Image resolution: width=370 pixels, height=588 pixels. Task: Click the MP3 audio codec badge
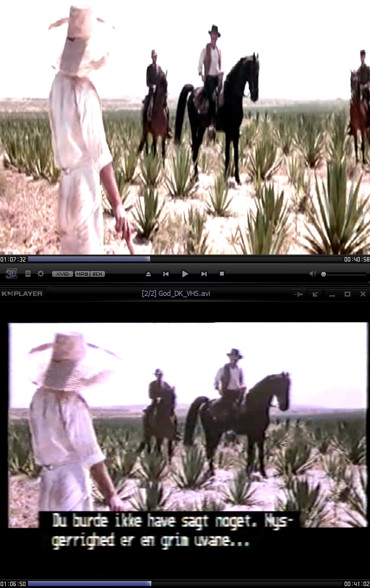82,274
